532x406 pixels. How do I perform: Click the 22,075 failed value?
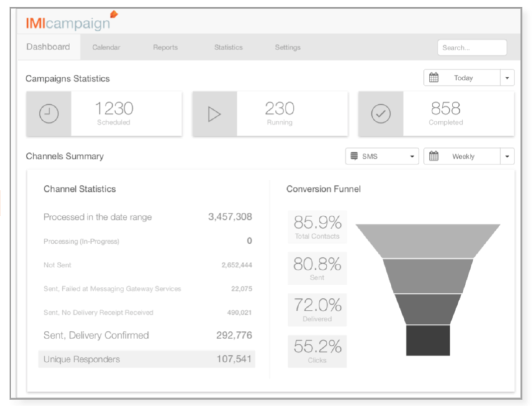242,288
